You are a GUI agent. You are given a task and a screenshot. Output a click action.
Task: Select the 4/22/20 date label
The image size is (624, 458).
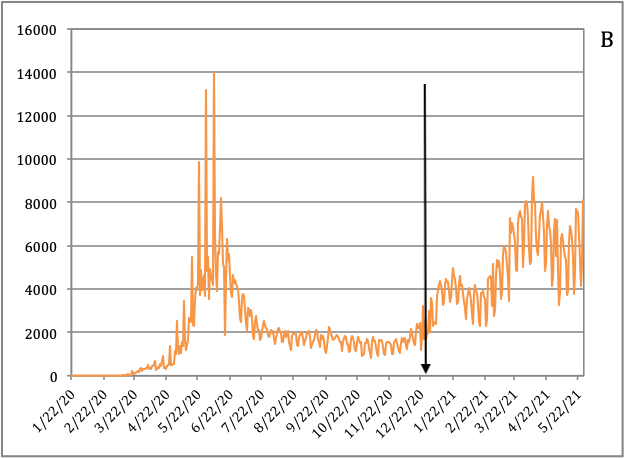150,411
